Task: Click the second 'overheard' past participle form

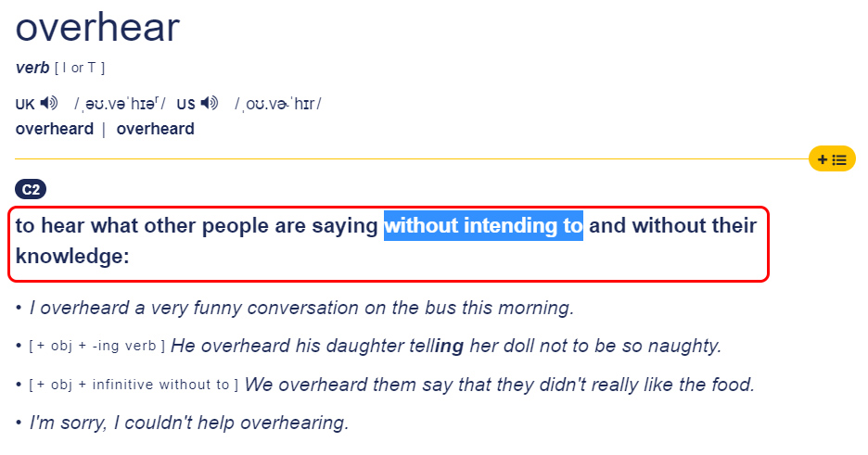Action: (155, 129)
